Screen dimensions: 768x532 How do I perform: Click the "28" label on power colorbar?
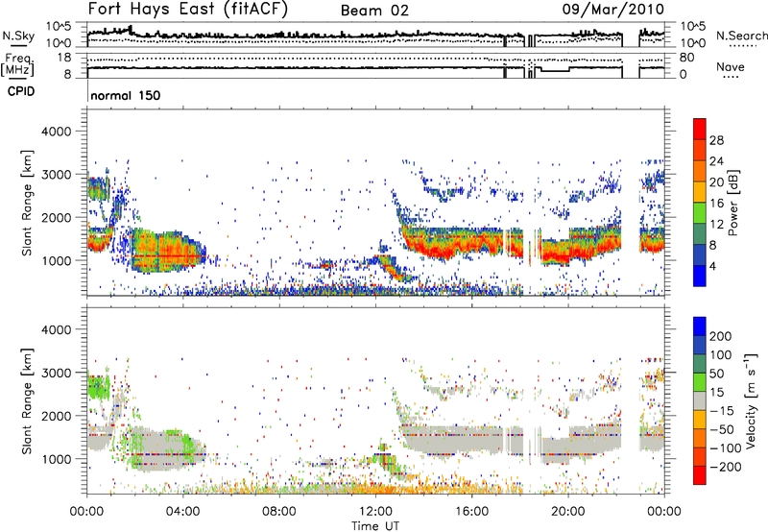pos(716,140)
